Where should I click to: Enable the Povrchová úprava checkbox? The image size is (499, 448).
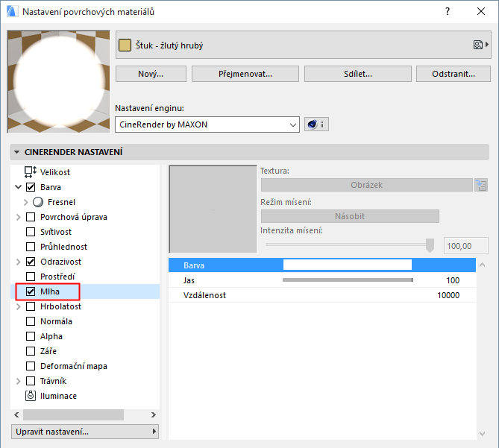(31, 217)
